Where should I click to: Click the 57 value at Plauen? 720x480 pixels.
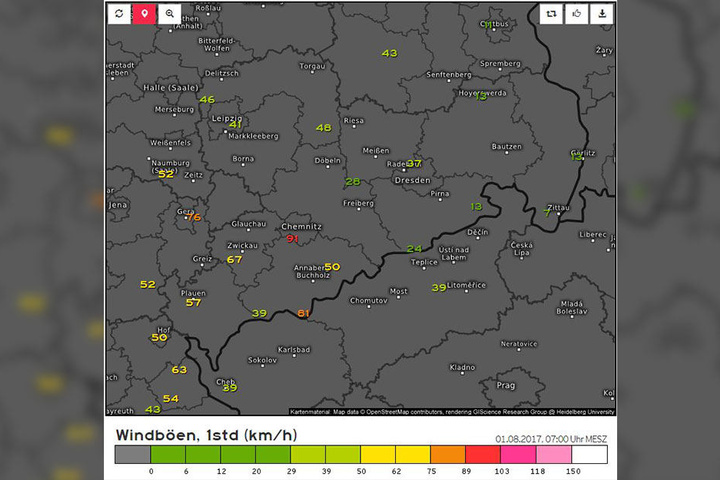point(193,302)
